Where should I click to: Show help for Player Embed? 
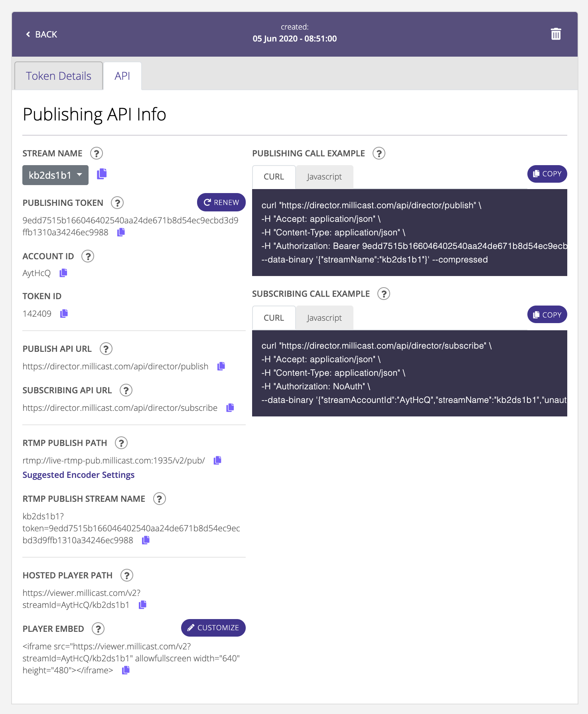point(98,629)
